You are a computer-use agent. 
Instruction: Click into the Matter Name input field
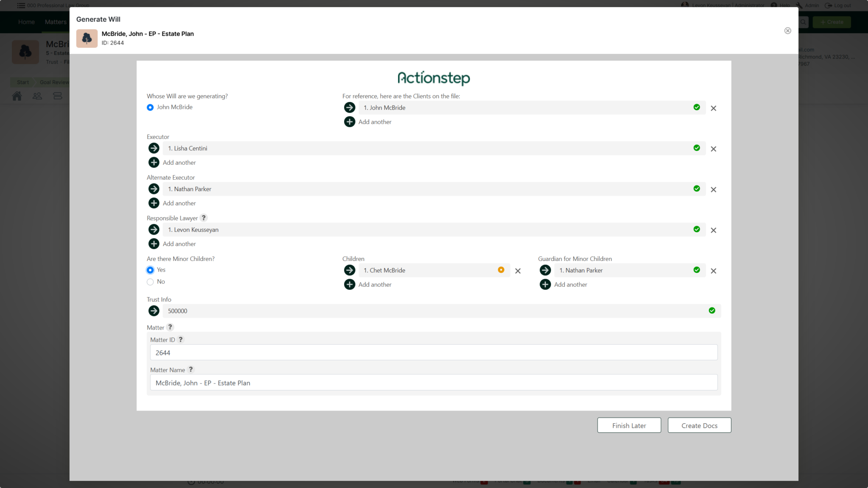point(433,383)
